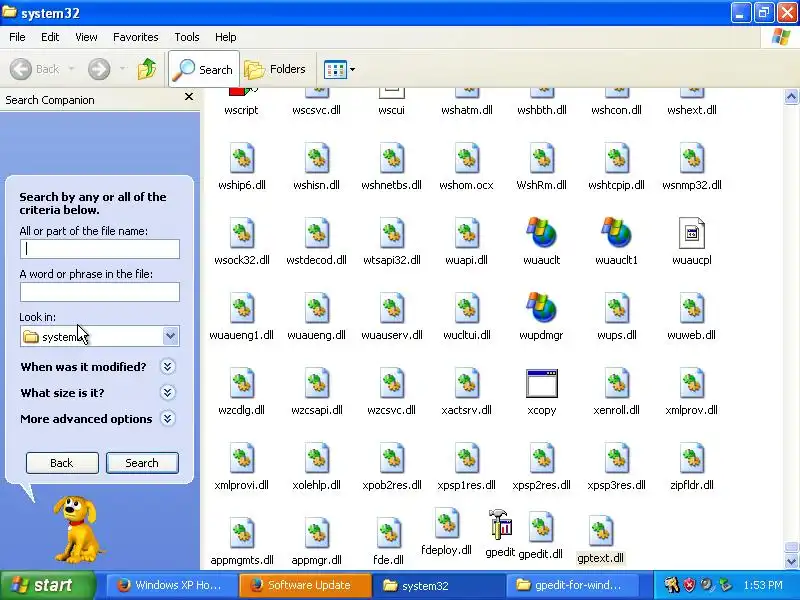Click the scrollbar down arrow
This screenshot has height=600, width=800.
(791, 561)
